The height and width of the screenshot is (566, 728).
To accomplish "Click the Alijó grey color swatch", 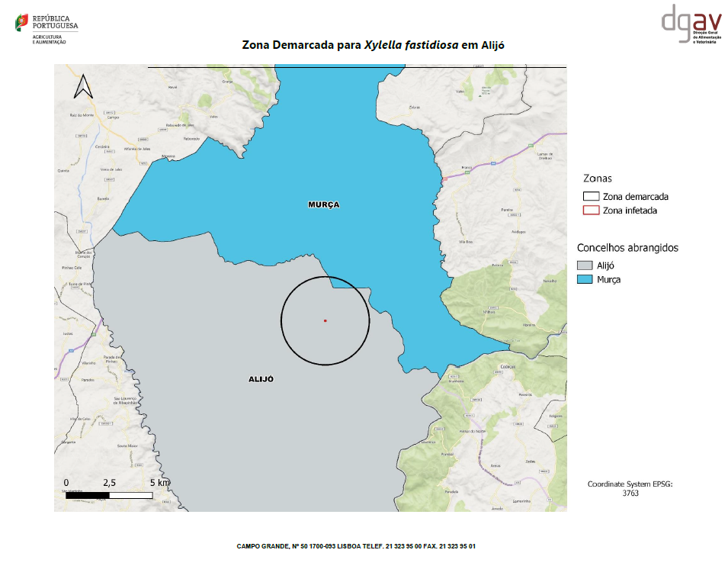I will 585,266.
